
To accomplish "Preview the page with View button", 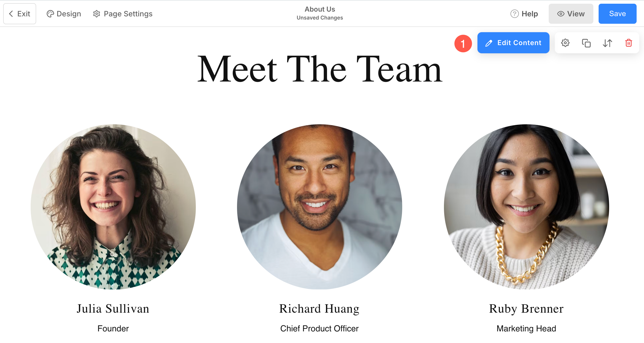I will 571,14.
